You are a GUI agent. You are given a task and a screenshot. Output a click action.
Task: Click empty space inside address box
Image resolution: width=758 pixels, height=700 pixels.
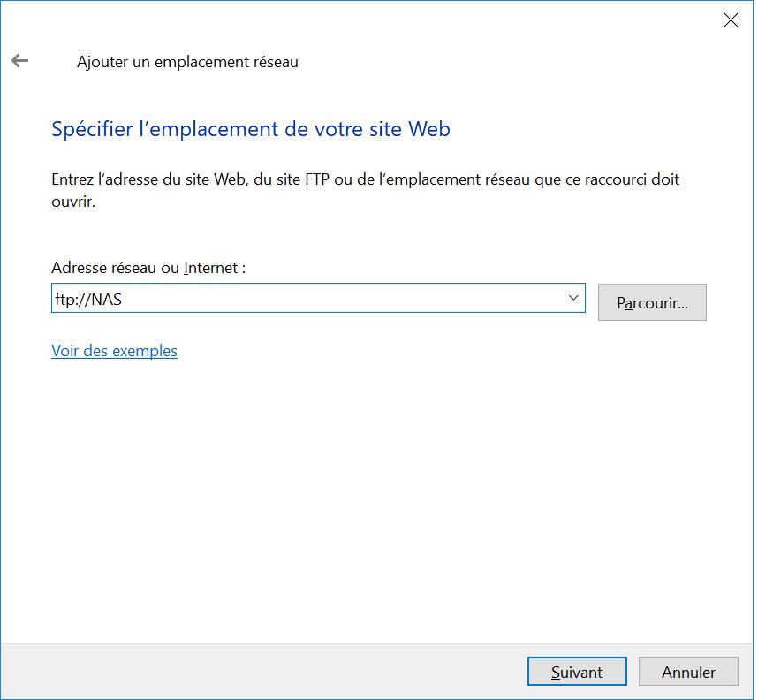[x=353, y=299]
